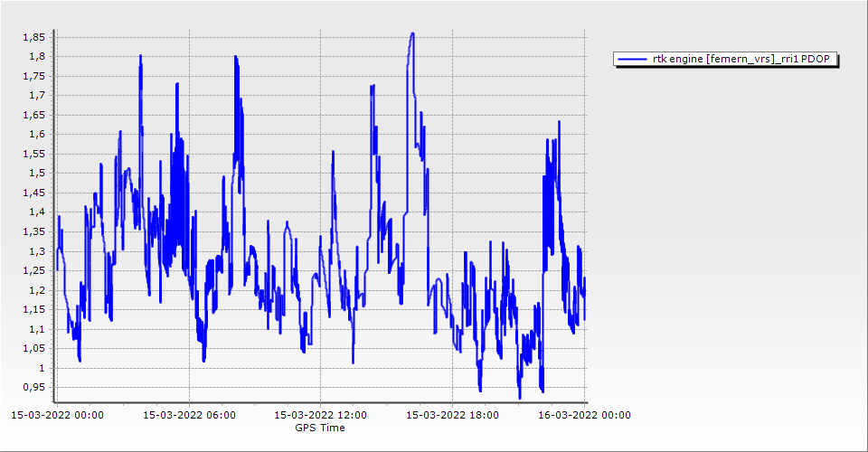Click the highest PDOP peak above 1,85
The width and height of the screenshot is (868, 452).
tap(412, 33)
